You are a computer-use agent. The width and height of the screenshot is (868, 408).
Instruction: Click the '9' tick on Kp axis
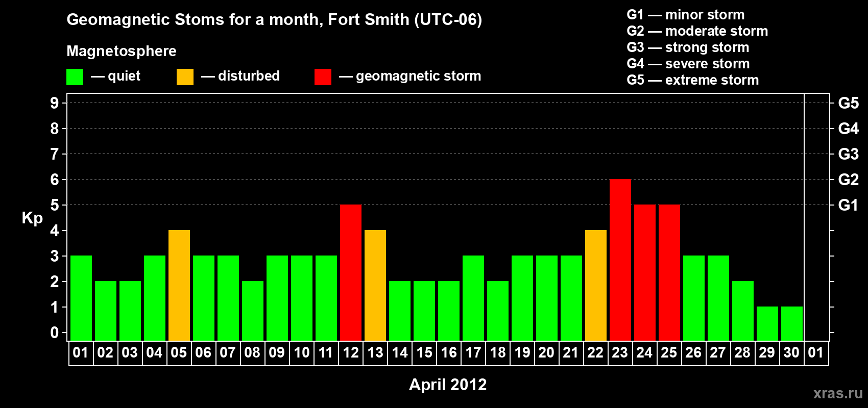[x=55, y=103]
